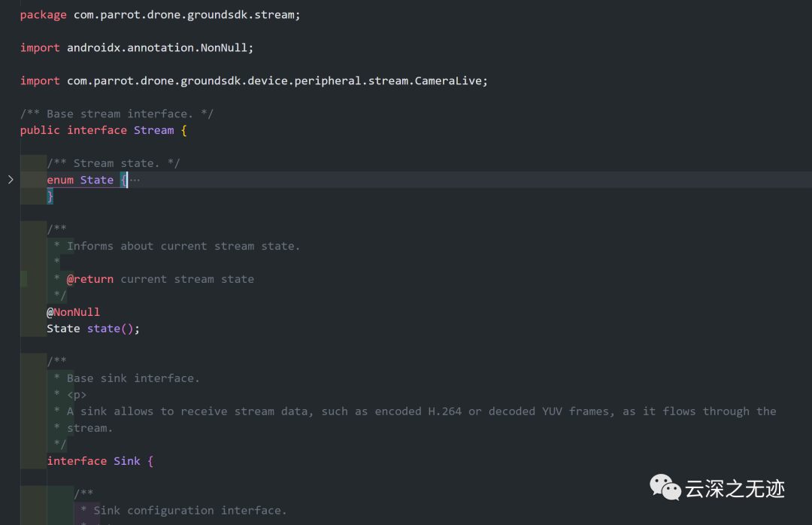The width and height of the screenshot is (812, 525).
Task: Click the Sink interface name
Action: pyautogui.click(x=127, y=461)
